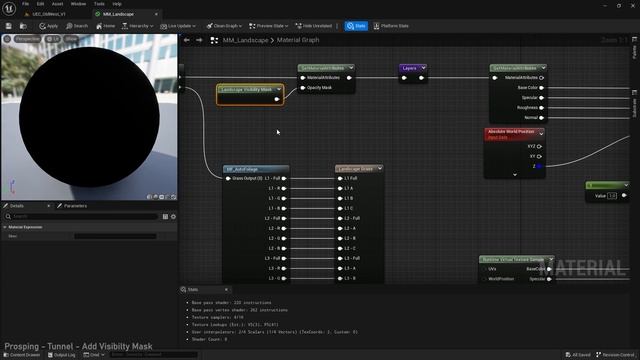
Task: Click the Unreal Engine logo icon
Action: (9, 9)
